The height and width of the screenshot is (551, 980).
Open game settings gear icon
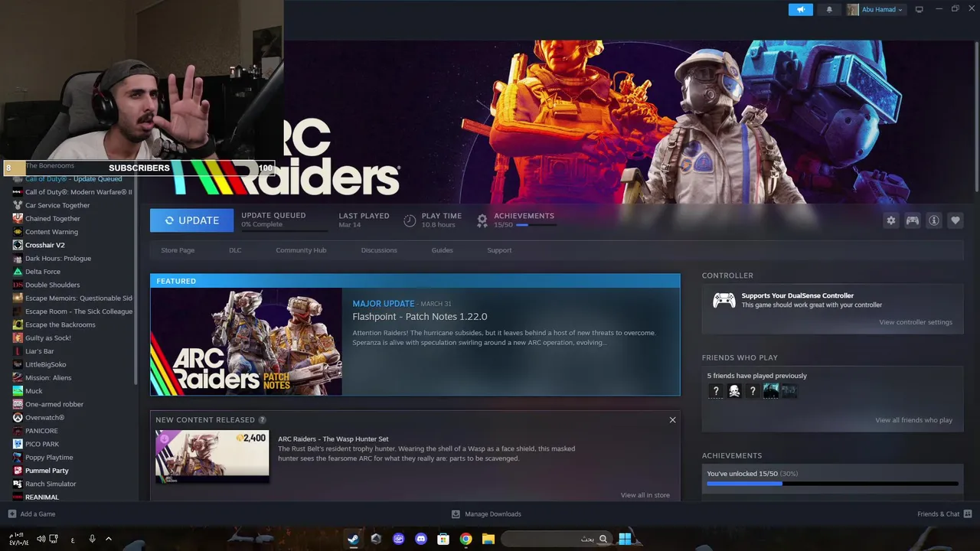890,220
